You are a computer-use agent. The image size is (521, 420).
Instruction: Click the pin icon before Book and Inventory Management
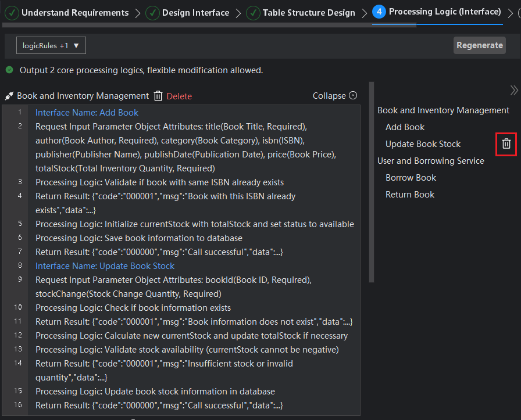click(9, 96)
